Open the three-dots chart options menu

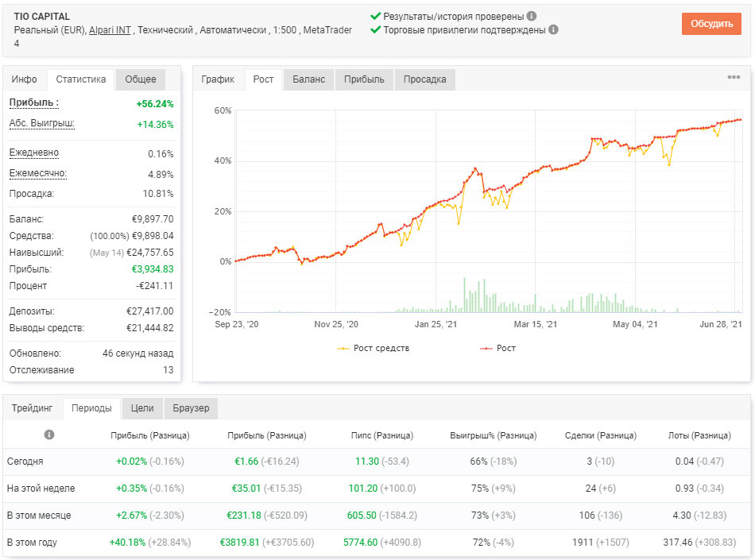pos(734,77)
